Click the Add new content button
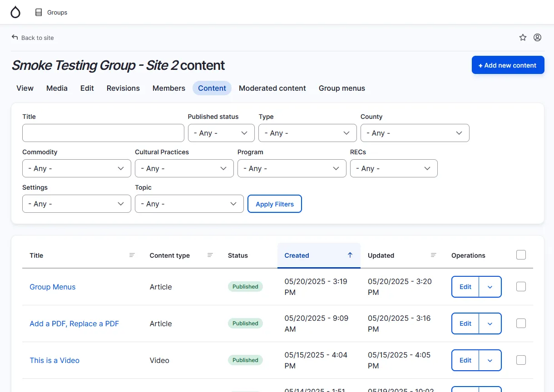Screen dimensions: 554x392 (x=508, y=65)
